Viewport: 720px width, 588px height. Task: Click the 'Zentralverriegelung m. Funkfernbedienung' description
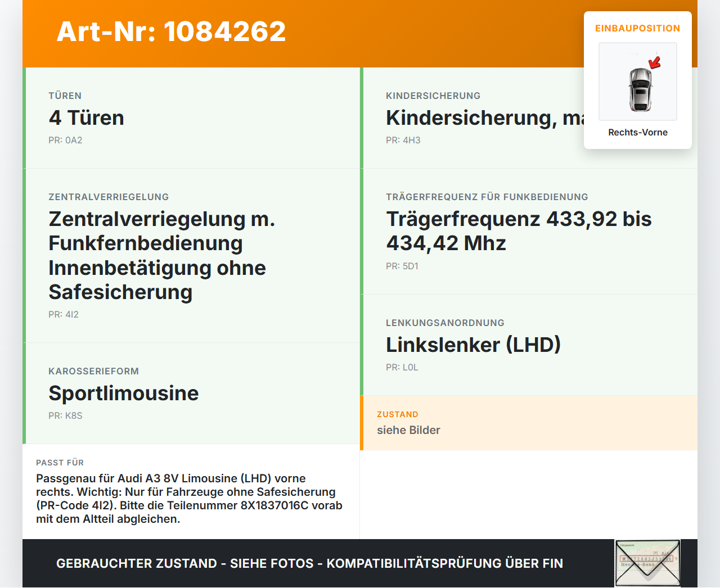point(162,255)
